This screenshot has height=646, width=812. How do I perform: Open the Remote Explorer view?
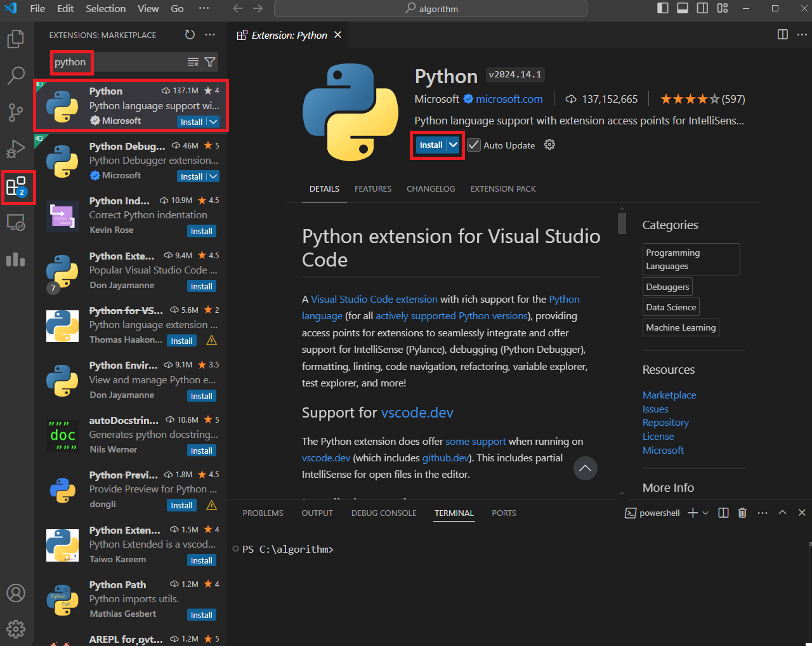pos(16,223)
